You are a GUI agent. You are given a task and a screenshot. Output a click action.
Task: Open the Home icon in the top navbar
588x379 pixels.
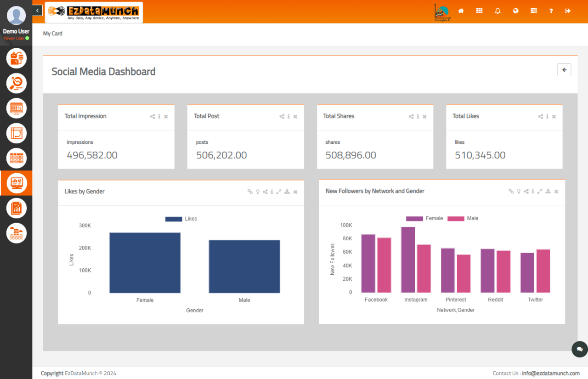pos(461,11)
